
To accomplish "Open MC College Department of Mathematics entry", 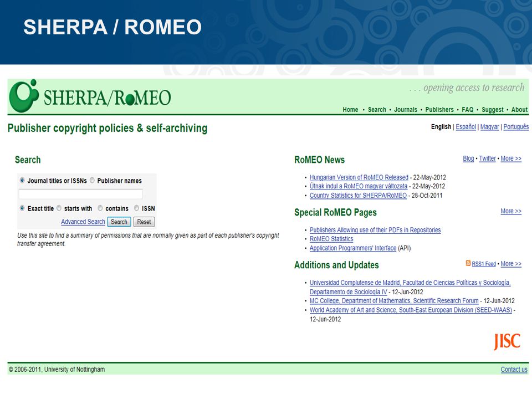I will [394, 300].
